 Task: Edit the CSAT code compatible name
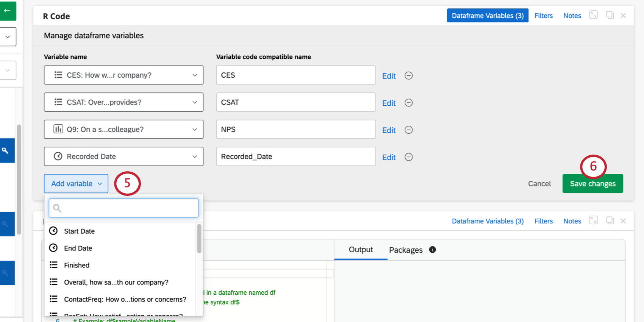389,103
